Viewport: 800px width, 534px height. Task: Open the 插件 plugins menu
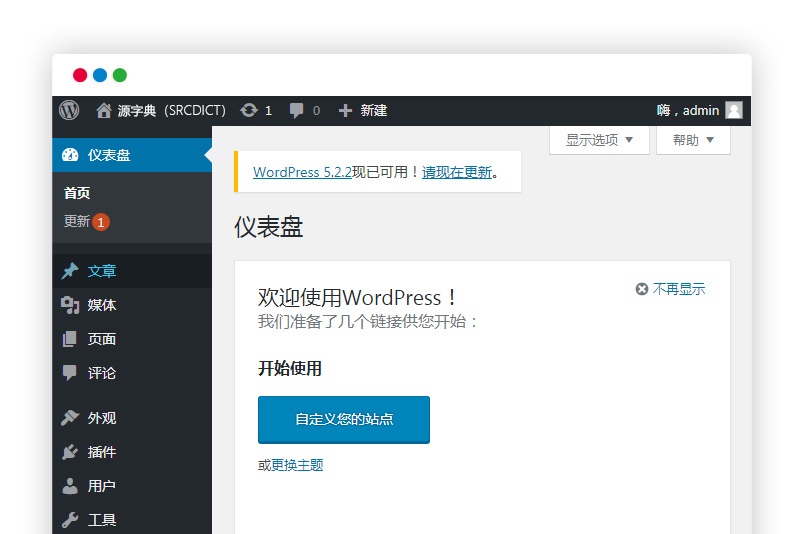pos(132,452)
